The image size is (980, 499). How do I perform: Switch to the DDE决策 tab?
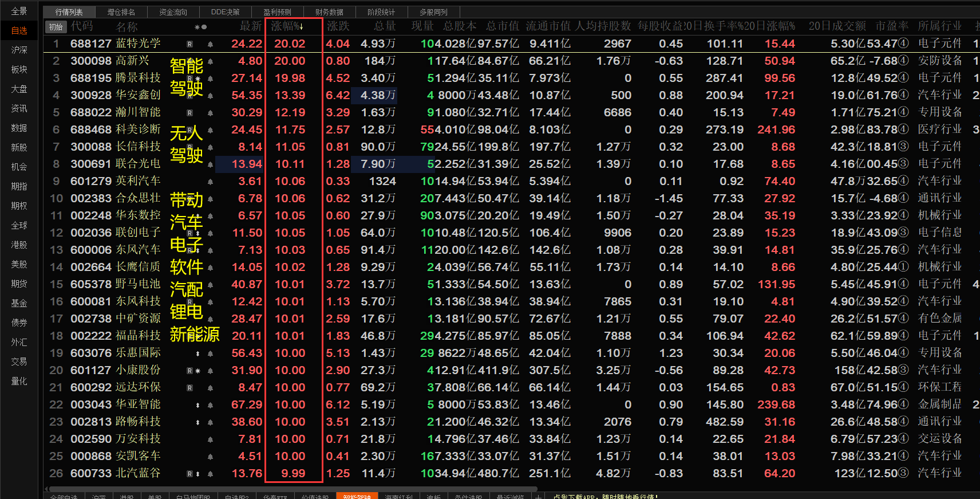[x=225, y=12]
